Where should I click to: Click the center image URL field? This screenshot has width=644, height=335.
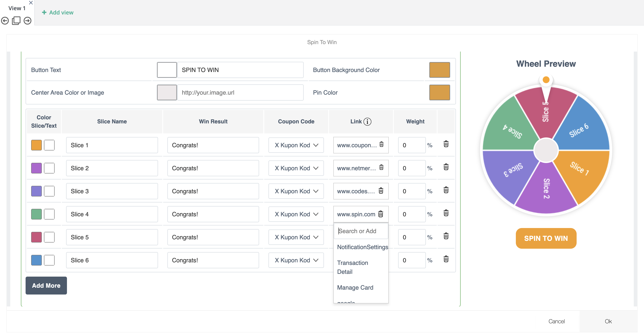pyautogui.click(x=240, y=92)
